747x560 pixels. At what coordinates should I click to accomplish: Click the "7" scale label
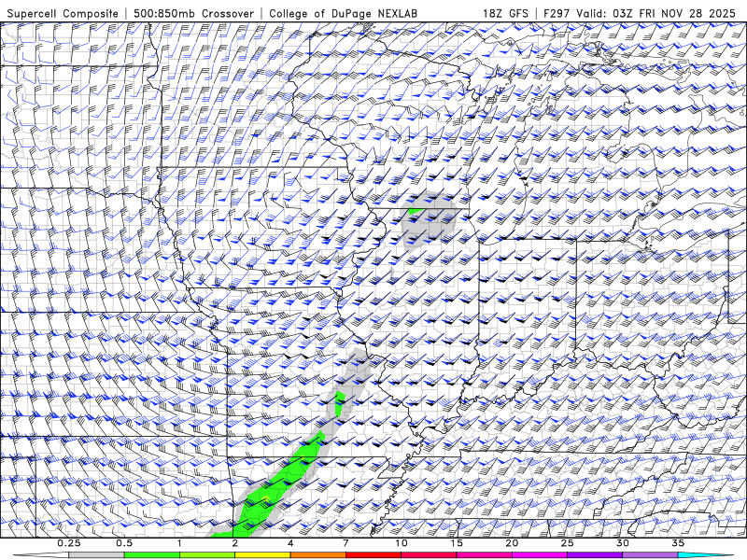click(345, 543)
